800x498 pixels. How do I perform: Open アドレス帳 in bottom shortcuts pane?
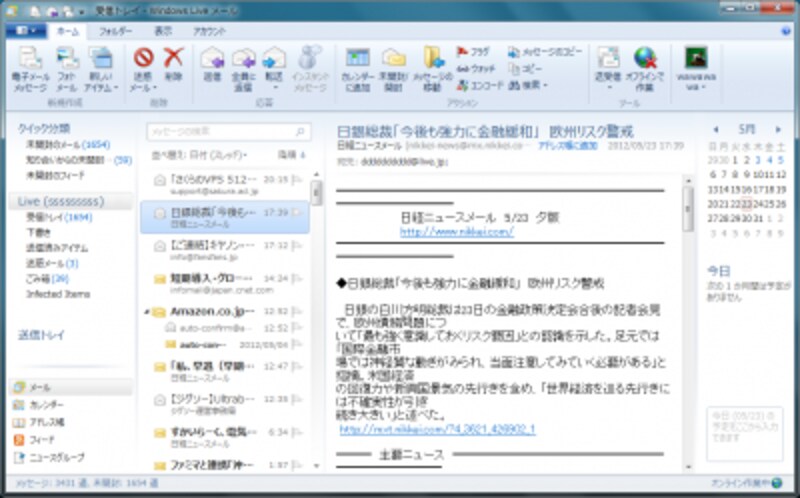point(70,422)
